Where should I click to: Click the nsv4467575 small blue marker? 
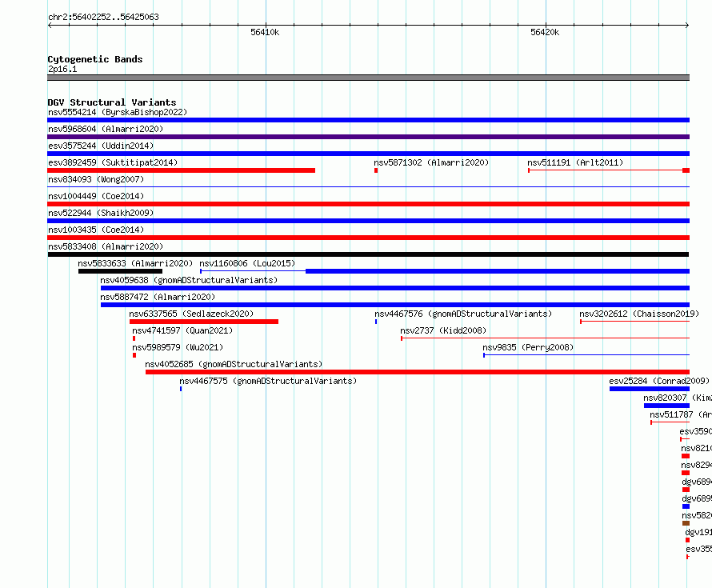[x=181, y=389]
